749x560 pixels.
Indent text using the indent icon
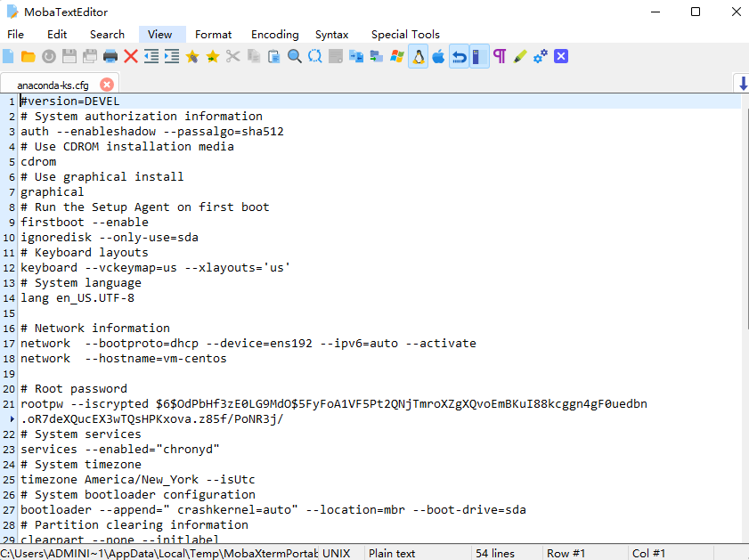click(x=173, y=55)
